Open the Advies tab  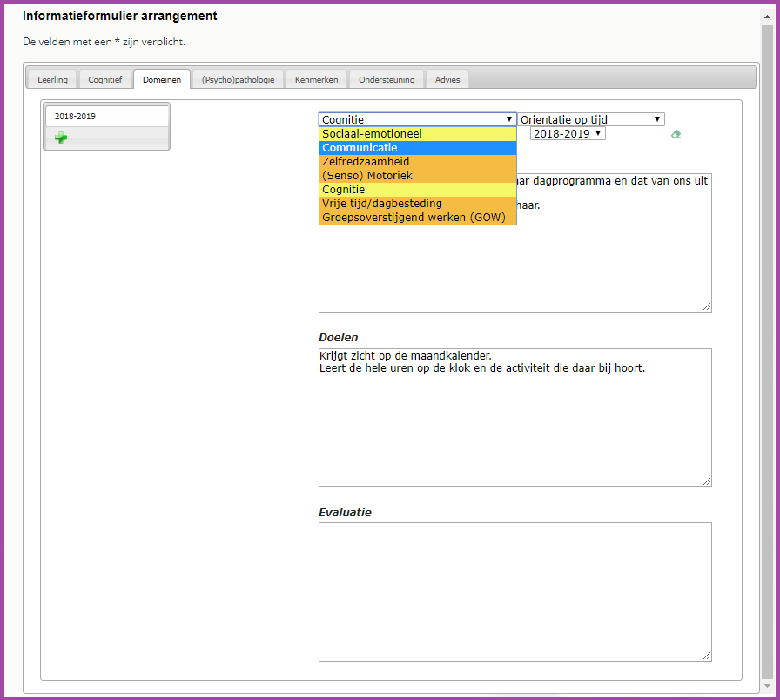[447, 80]
